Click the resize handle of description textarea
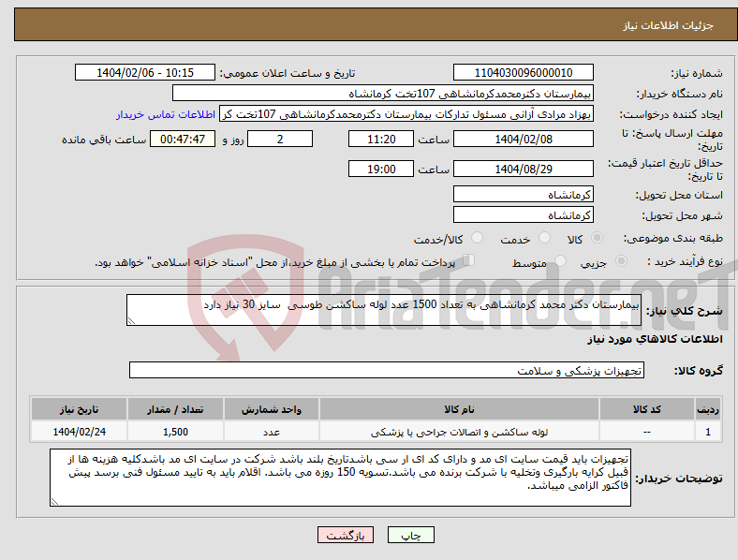738x560 pixels. pyautogui.click(x=131, y=321)
